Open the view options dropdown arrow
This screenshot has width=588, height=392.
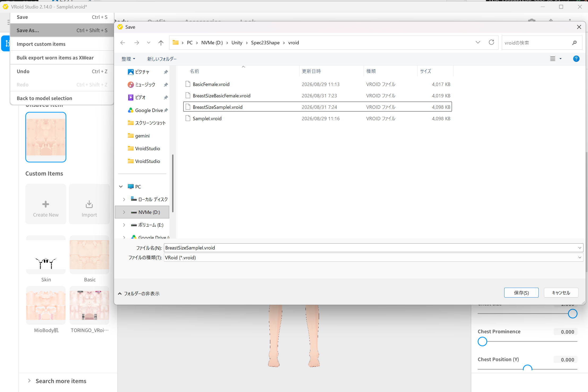560,59
